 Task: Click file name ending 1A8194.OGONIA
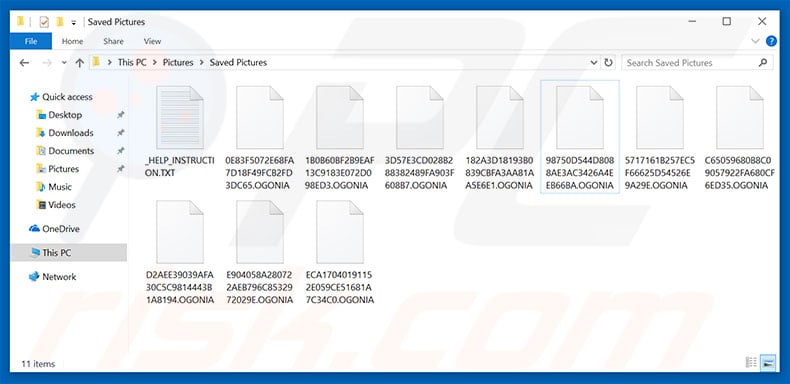[180, 287]
